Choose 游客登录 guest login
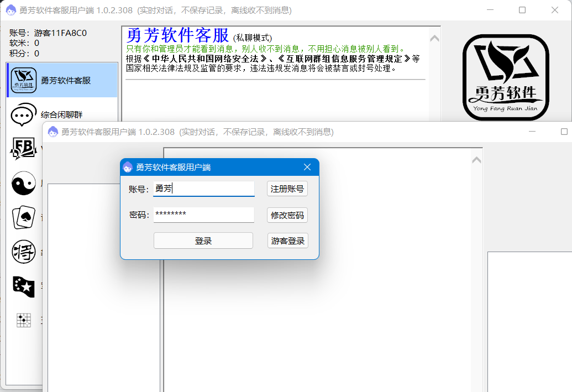Viewport: 572px width, 392px height. point(287,241)
